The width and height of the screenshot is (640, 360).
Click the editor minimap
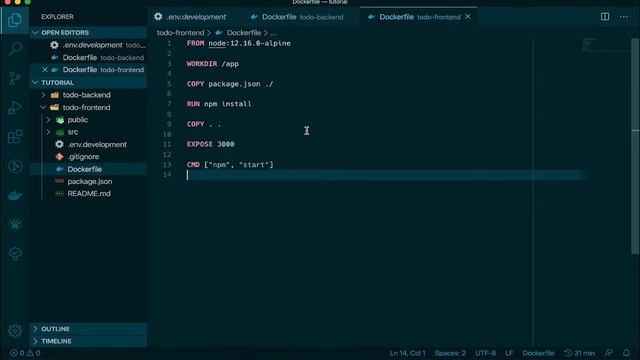point(606,45)
